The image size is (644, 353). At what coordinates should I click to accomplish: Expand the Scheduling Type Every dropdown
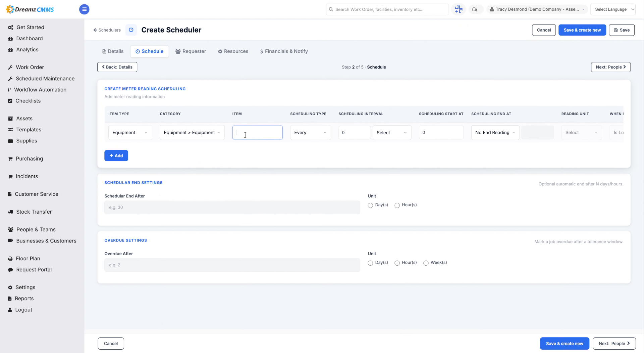tap(310, 133)
